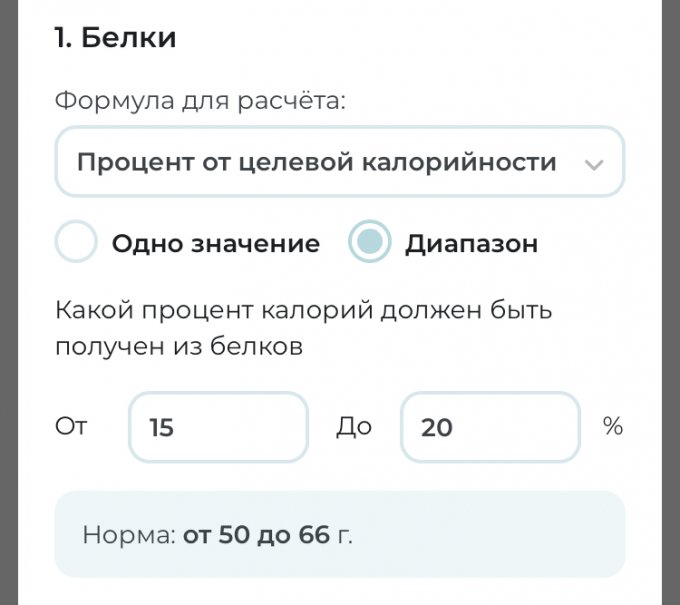Click the 'От' label before first field

tap(71, 426)
